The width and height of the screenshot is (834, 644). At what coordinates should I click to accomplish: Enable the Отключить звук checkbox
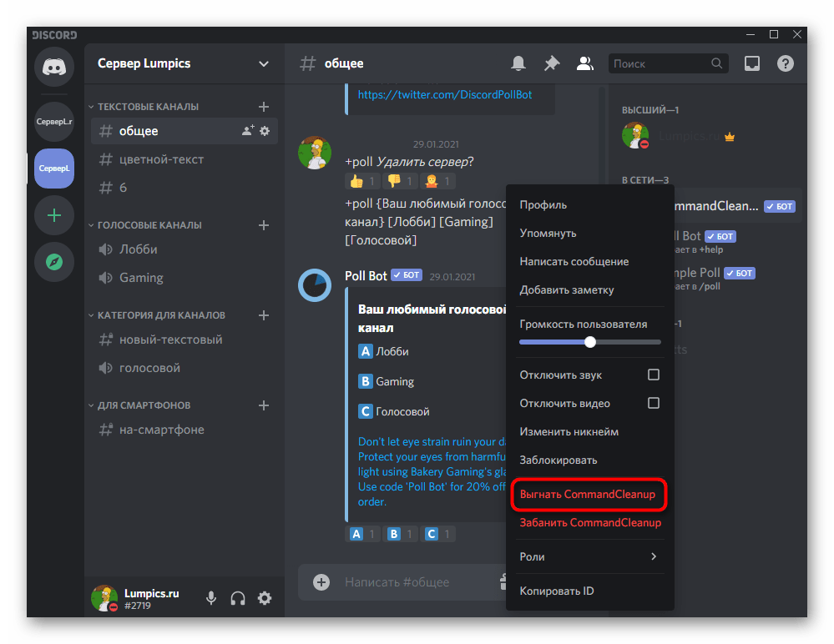[654, 375]
